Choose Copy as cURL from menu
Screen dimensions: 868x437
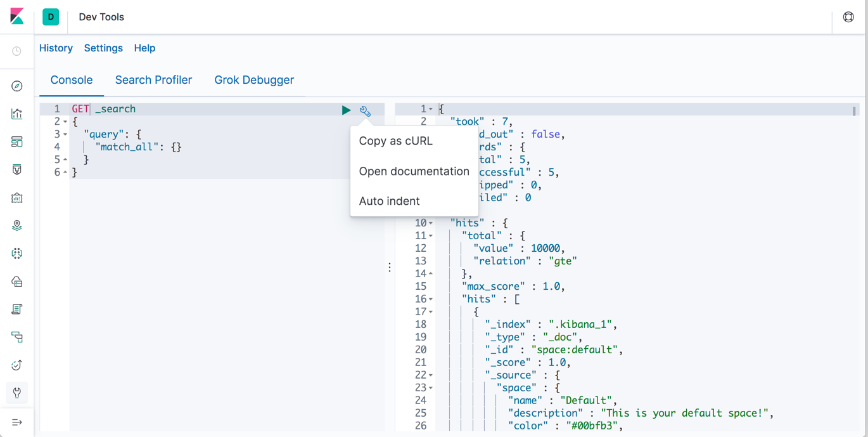[x=395, y=141]
